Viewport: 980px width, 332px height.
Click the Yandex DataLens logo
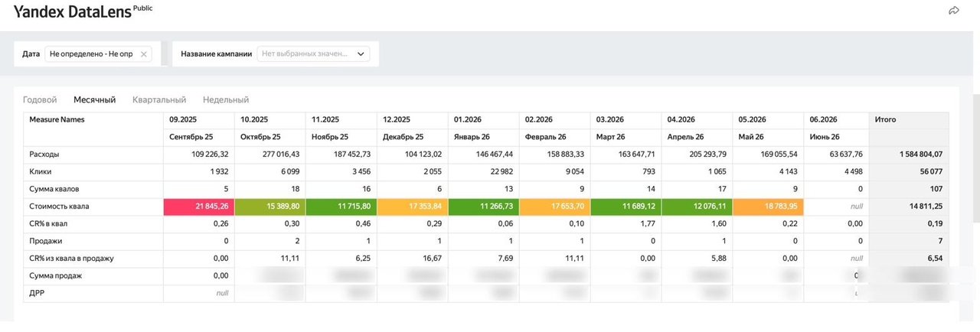pyautogui.click(x=73, y=11)
